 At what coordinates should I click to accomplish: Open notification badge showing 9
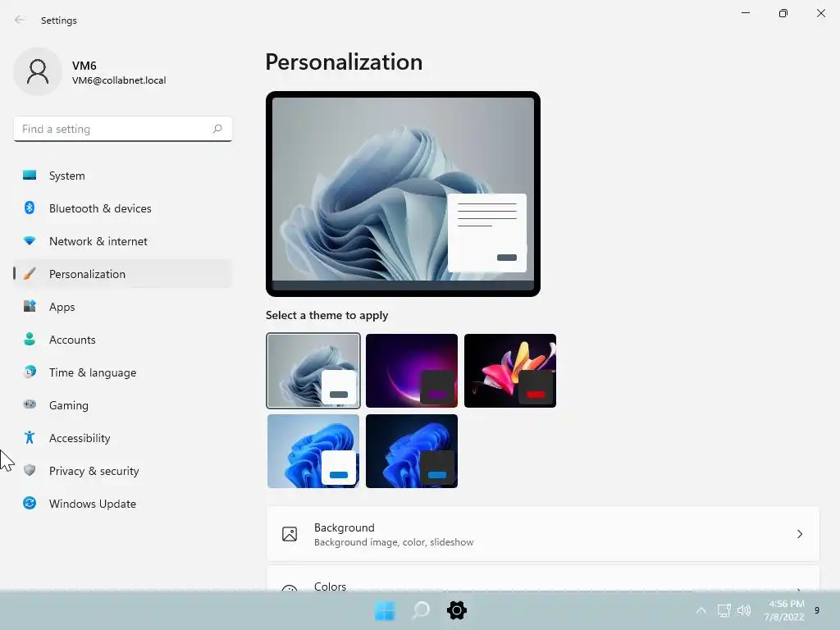(817, 610)
